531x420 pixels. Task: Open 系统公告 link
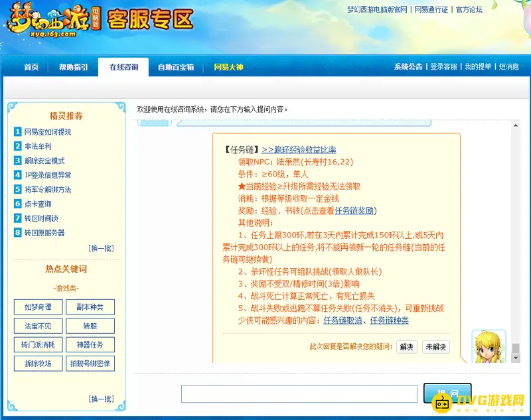(x=408, y=66)
